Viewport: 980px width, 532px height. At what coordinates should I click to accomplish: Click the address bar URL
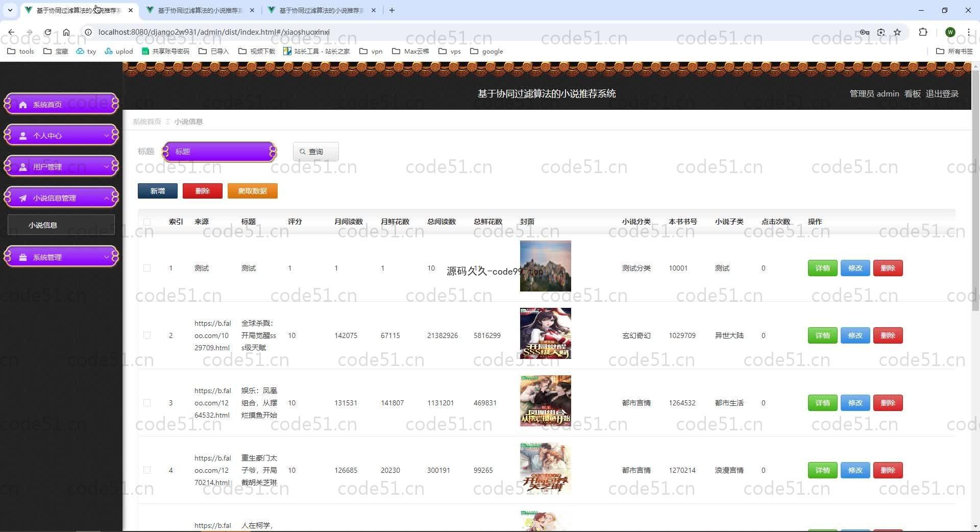[214, 32]
